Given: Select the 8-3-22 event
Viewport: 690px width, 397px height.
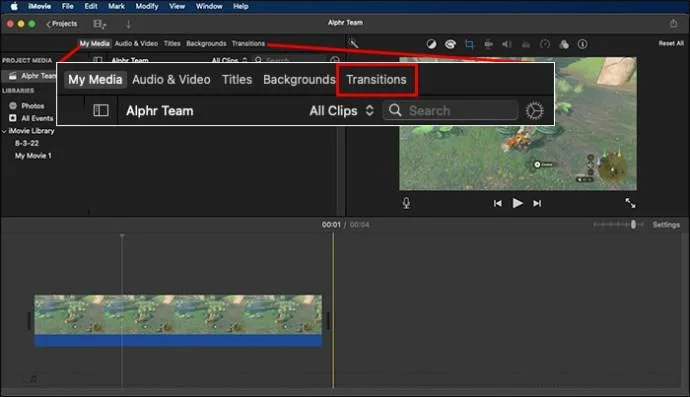Looking at the screenshot, I should click(x=27, y=143).
